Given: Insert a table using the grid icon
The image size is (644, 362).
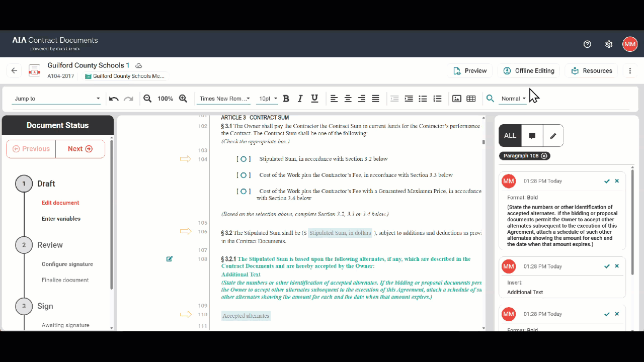Looking at the screenshot, I should [x=471, y=99].
